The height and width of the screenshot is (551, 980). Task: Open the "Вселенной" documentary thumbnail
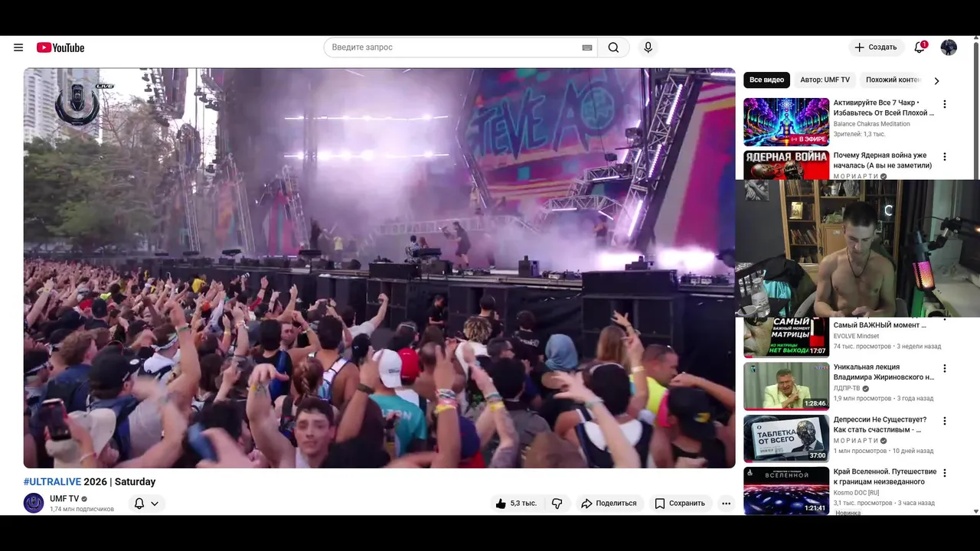pos(786,491)
